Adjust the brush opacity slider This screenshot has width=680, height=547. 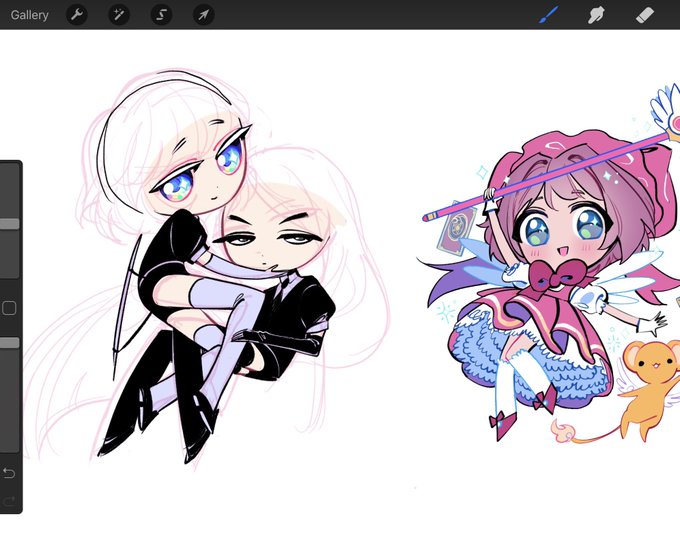9,343
